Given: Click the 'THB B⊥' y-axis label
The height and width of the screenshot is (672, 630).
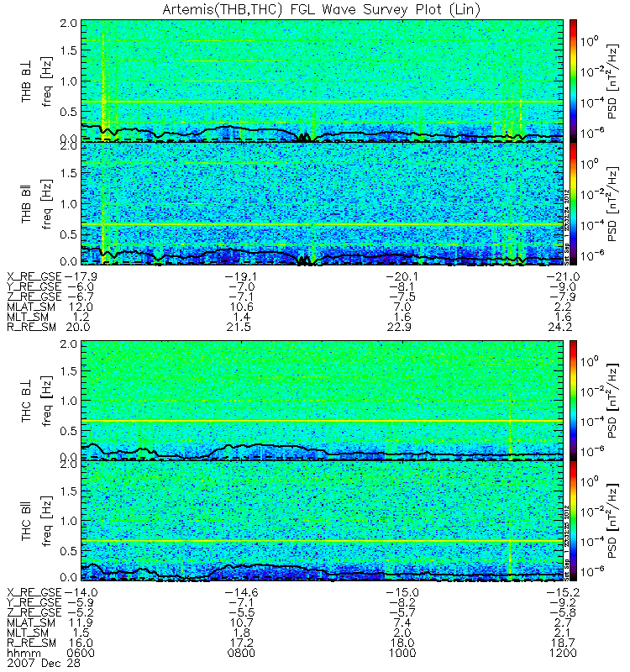Looking at the screenshot, I should [26, 81].
